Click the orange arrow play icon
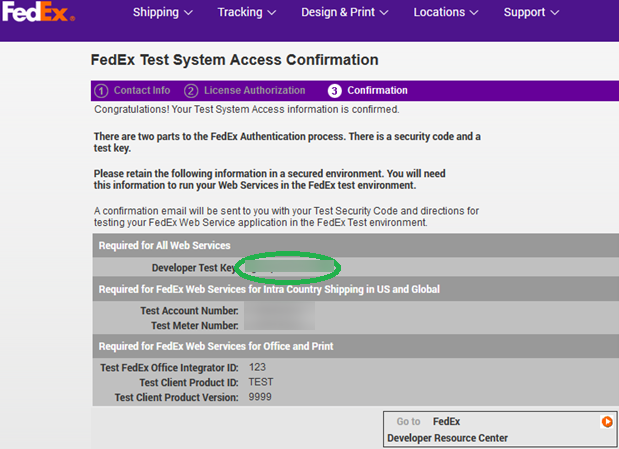619x449 pixels. tap(607, 421)
